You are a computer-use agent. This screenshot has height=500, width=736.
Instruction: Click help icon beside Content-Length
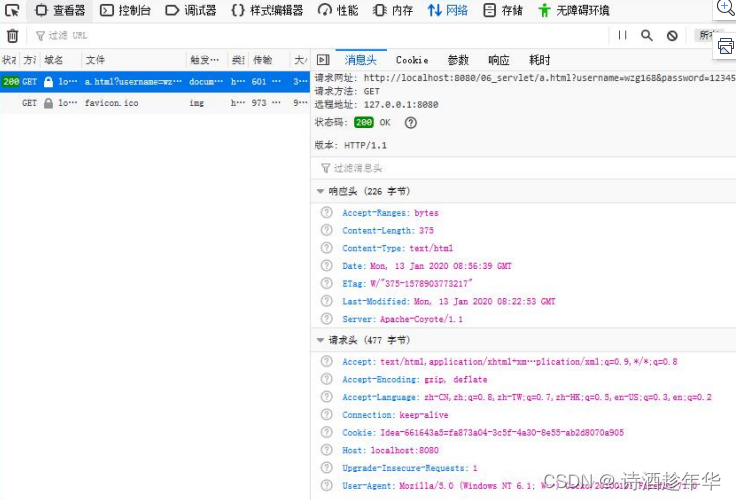click(x=327, y=230)
